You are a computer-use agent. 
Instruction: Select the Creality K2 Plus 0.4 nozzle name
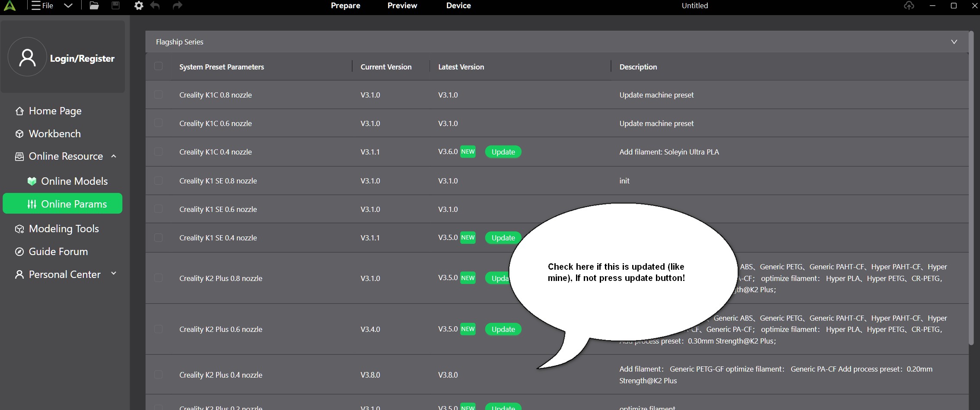221,375
